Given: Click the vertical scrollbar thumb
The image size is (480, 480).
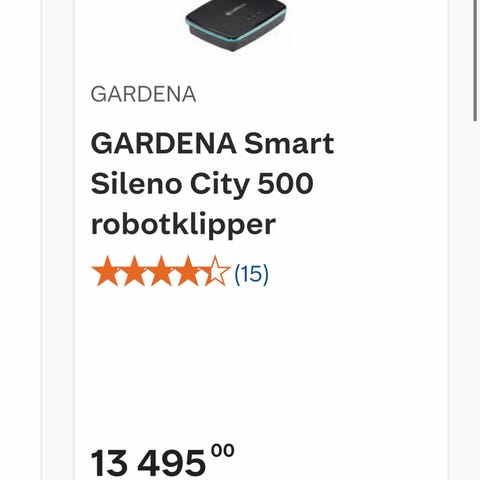Looking at the screenshot, I should [x=476, y=60].
